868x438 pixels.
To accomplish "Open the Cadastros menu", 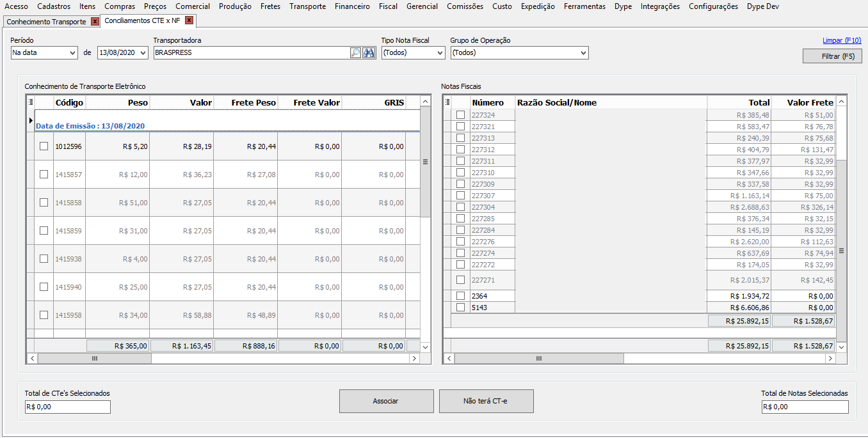I will tap(54, 6).
